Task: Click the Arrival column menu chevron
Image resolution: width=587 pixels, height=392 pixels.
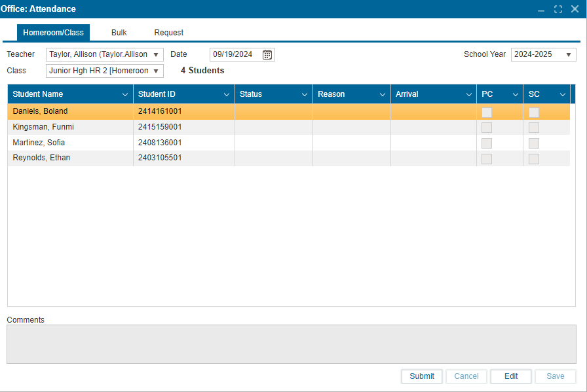Action: (468, 95)
